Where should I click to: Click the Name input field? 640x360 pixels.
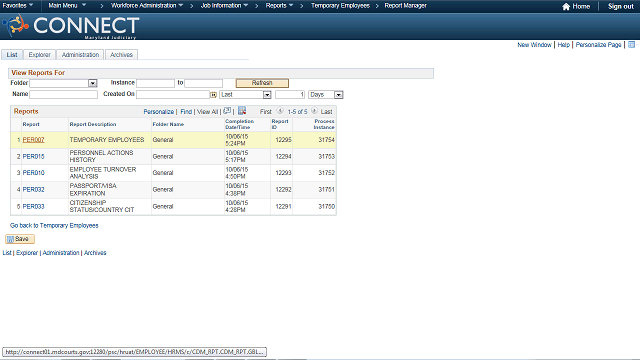(64, 94)
